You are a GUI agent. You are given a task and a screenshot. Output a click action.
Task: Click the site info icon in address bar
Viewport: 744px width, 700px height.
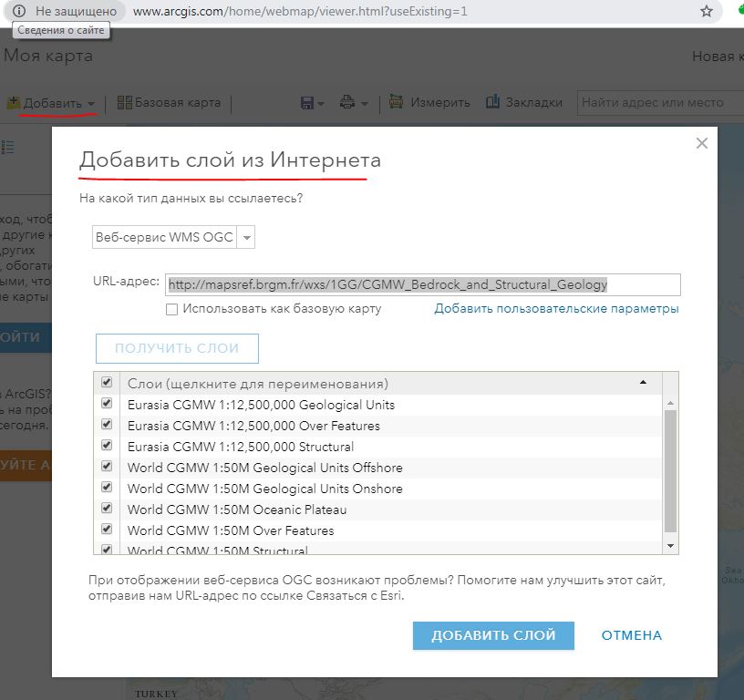18,11
